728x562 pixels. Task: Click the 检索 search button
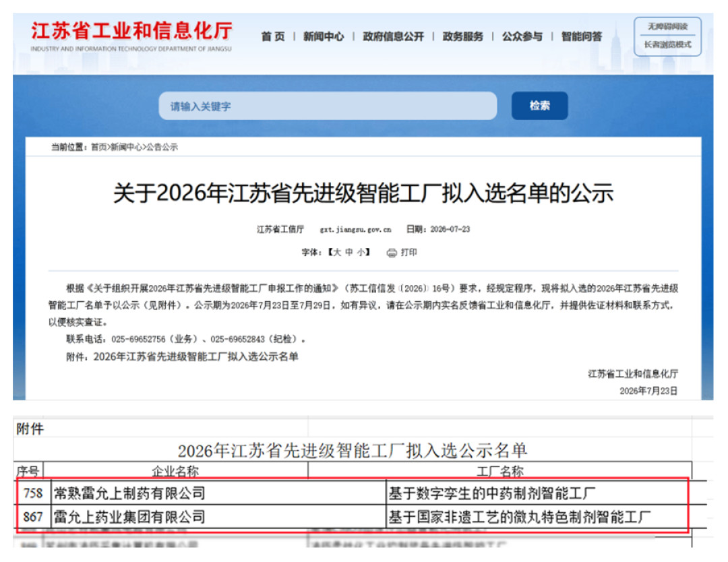point(539,106)
